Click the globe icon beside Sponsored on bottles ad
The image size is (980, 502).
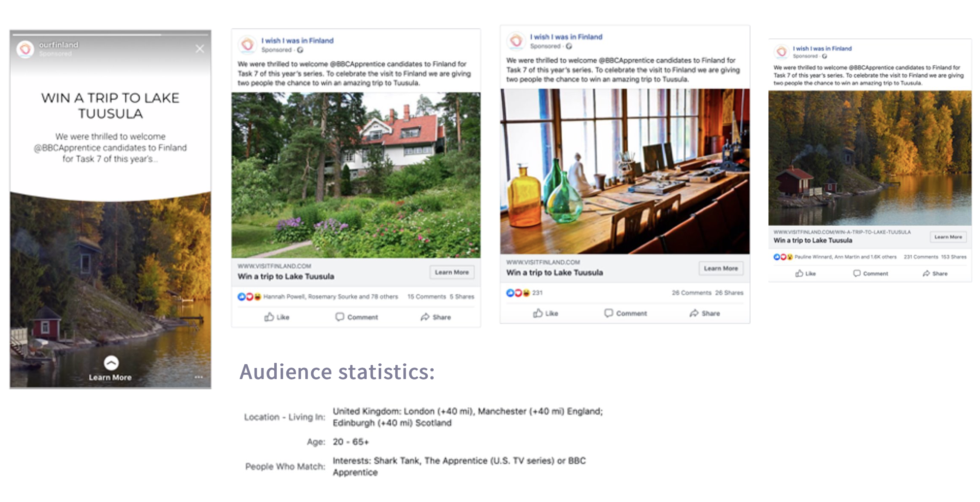click(569, 46)
